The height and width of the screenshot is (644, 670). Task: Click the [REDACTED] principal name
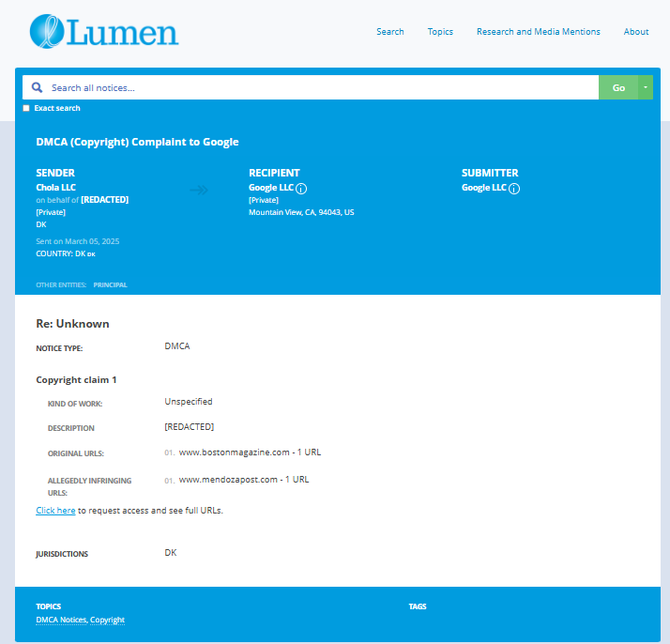tap(105, 200)
